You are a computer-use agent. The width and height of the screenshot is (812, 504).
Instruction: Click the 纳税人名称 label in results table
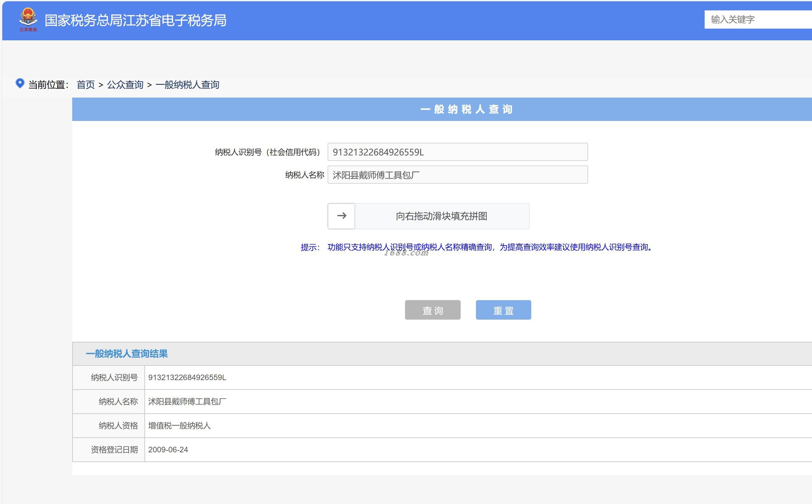click(118, 401)
